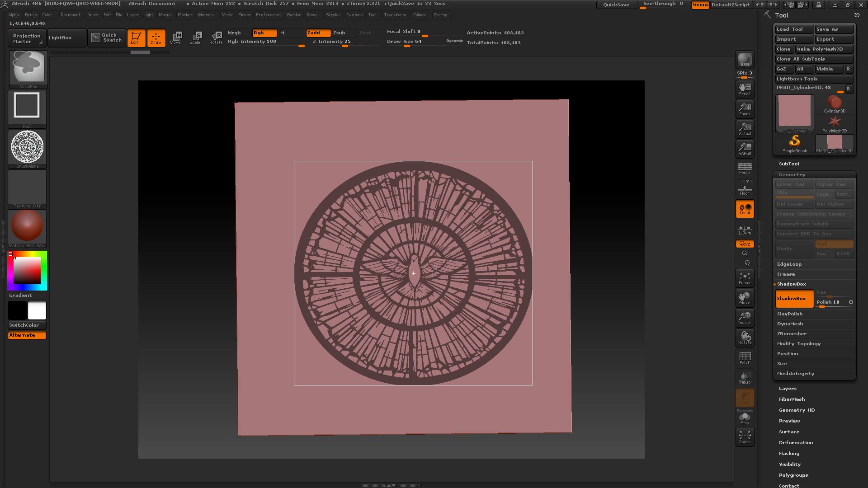
Task: Select the Edit mode icon in the toolbar
Action: 136,38
